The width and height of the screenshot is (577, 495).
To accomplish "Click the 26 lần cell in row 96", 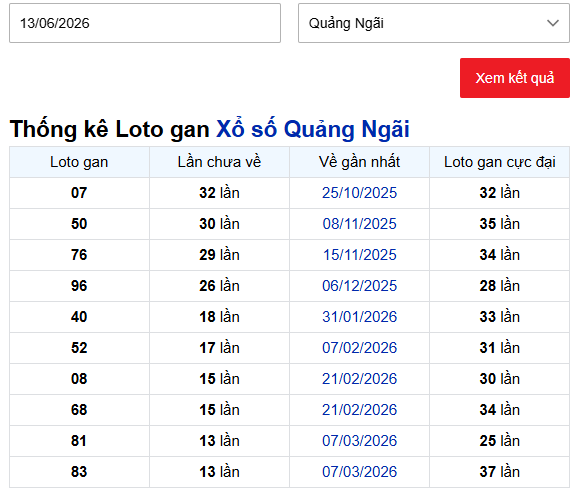I will (x=219, y=286).
